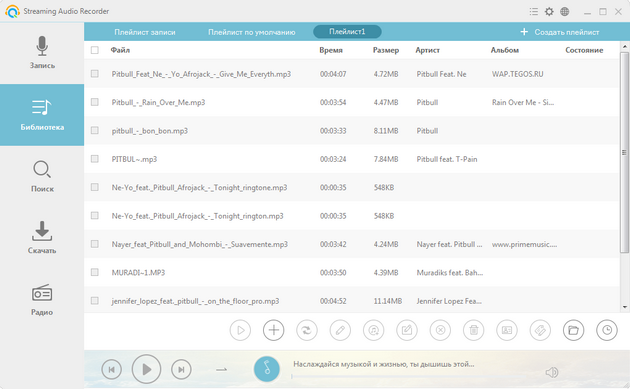Select file MURADI~1.MP3
The image size is (630, 389).
(138, 272)
